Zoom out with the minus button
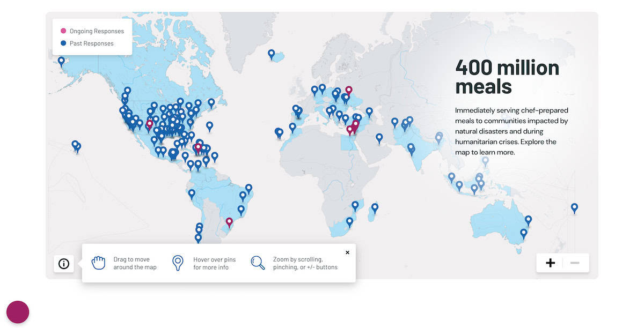 [x=575, y=263]
